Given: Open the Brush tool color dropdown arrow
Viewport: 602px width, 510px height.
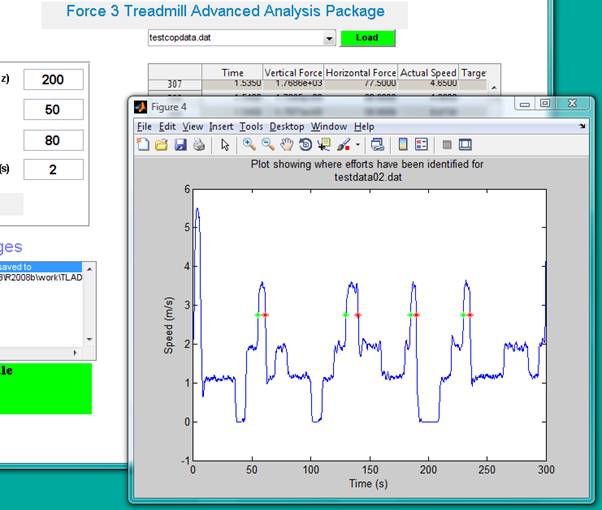Looking at the screenshot, I should [357, 145].
